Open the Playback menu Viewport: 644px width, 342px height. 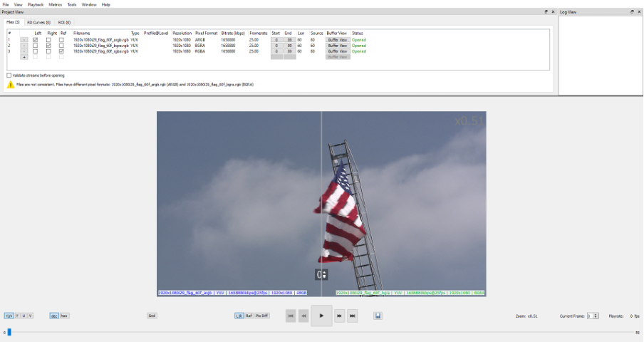point(36,4)
